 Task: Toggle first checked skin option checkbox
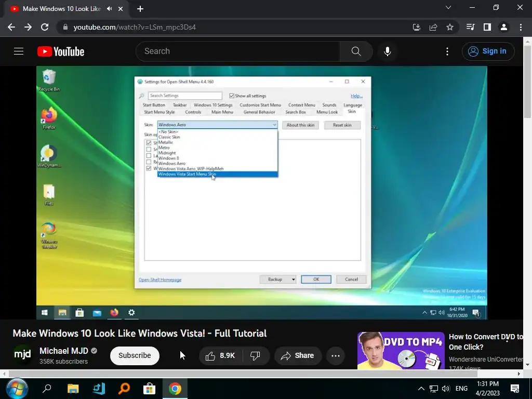149,143
